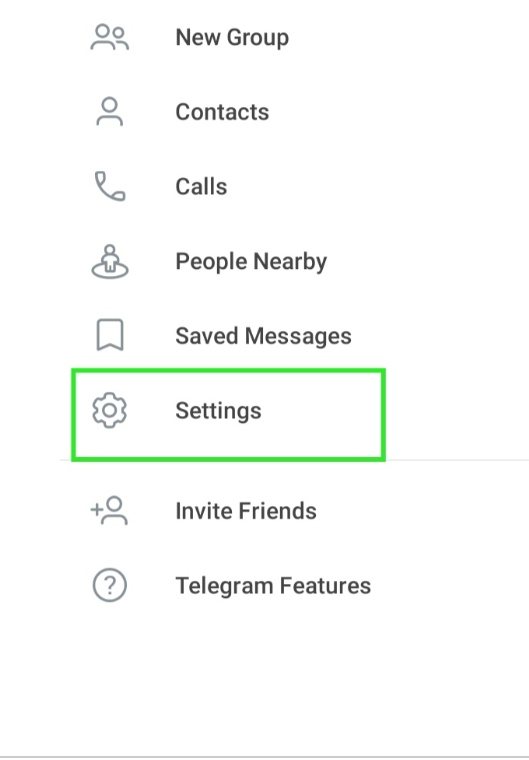Screen dimensions: 529x760
Task: Click empty row area beside Contacts label
Action: pyautogui.click(x=399, y=112)
